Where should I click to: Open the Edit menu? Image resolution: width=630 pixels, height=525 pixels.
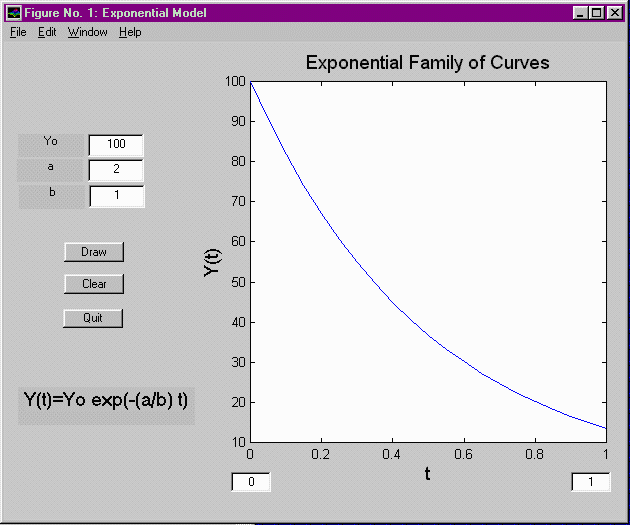[47, 32]
